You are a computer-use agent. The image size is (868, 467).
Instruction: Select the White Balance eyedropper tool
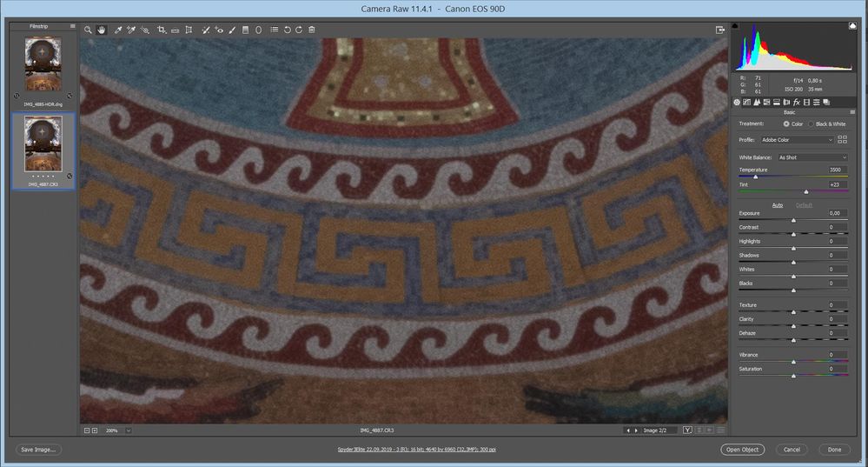(118, 30)
